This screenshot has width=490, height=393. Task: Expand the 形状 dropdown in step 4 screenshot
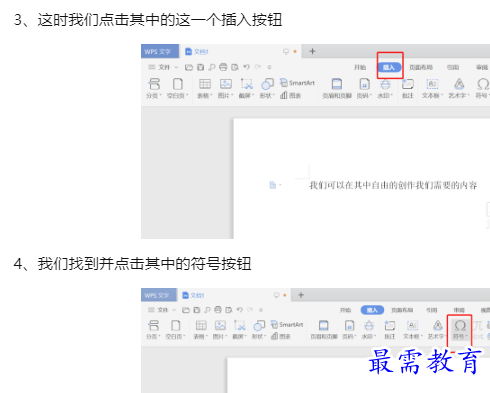coord(265,336)
